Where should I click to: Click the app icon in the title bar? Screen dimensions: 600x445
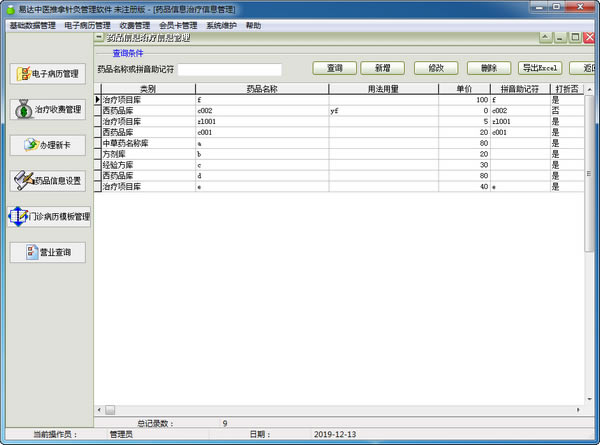pyautogui.click(x=8, y=8)
